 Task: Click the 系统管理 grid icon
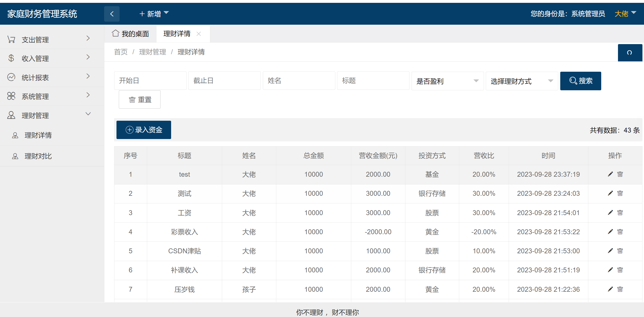pyautogui.click(x=11, y=96)
